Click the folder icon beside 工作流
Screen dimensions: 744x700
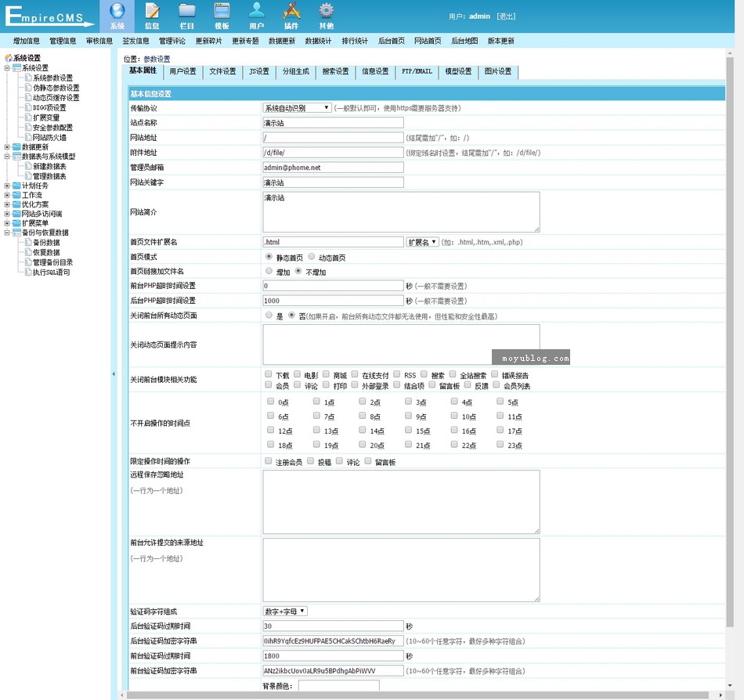point(16,195)
